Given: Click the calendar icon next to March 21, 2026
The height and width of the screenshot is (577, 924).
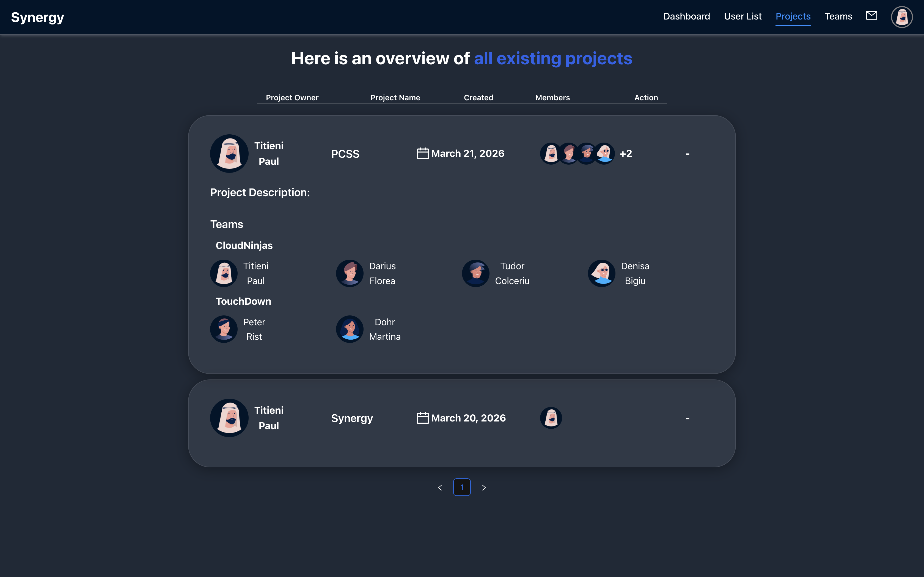Looking at the screenshot, I should point(422,153).
